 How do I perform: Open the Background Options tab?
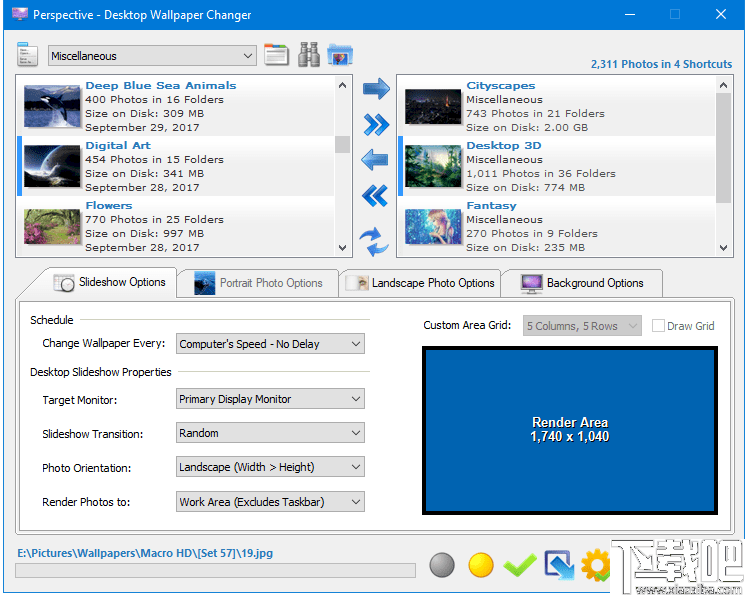coord(581,283)
